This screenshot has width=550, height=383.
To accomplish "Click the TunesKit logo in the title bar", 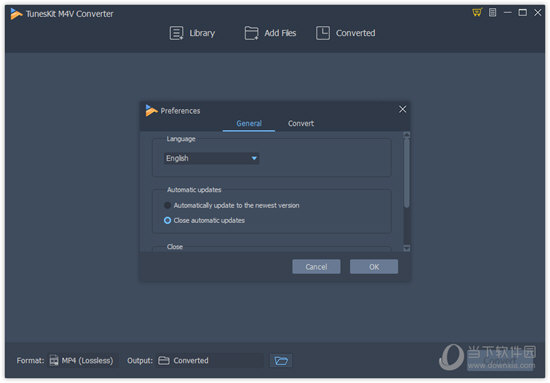I will click(x=16, y=14).
